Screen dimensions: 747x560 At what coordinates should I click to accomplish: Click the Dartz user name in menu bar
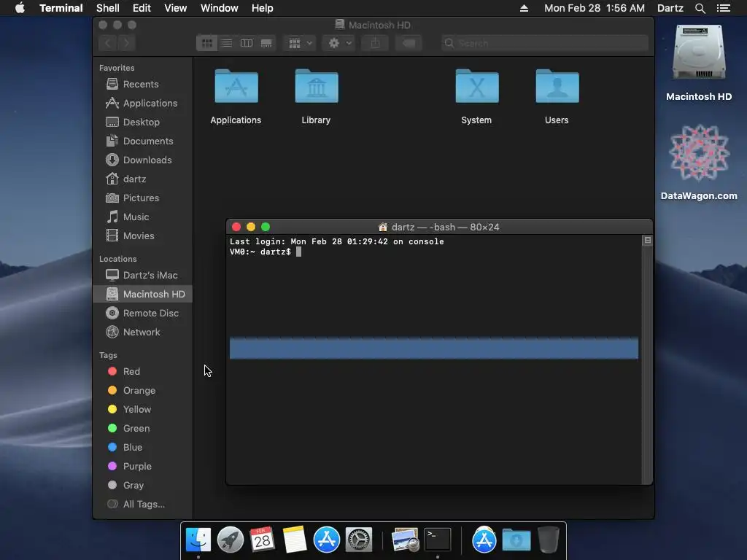(x=670, y=8)
